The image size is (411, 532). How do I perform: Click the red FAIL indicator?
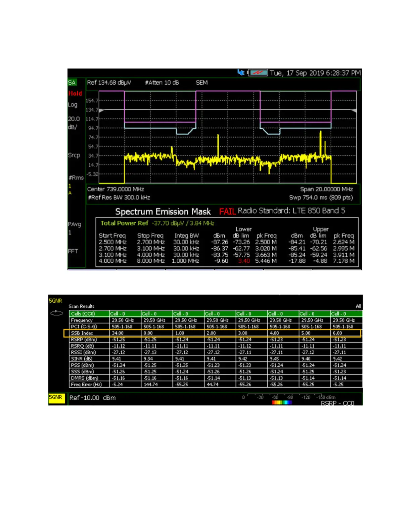pyautogui.click(x=227, y=212)
